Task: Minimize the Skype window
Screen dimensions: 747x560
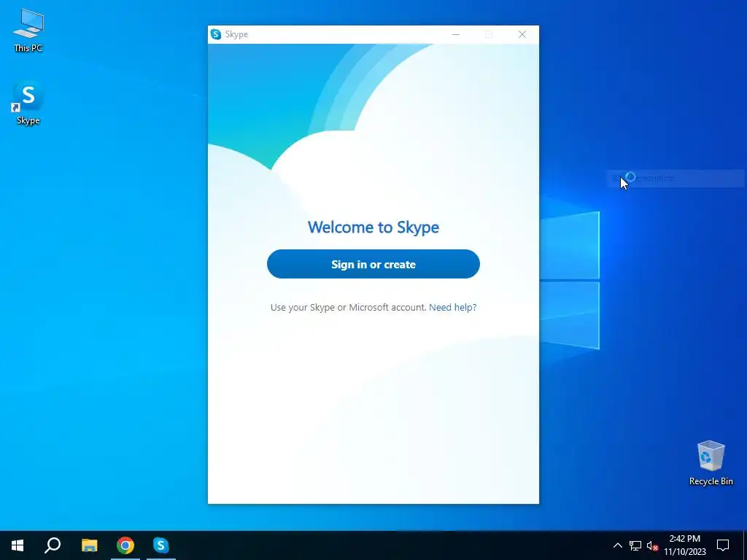Action: (455, 34)
